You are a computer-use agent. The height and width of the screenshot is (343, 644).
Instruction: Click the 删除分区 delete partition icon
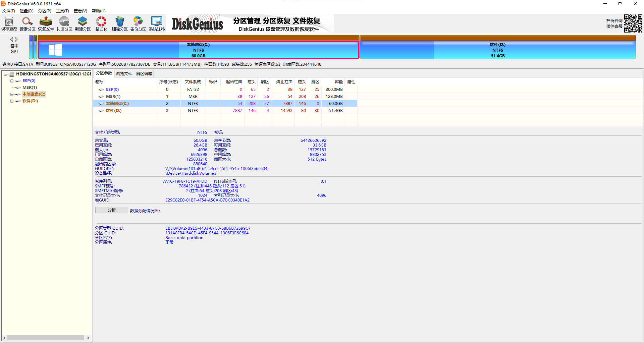120,24
